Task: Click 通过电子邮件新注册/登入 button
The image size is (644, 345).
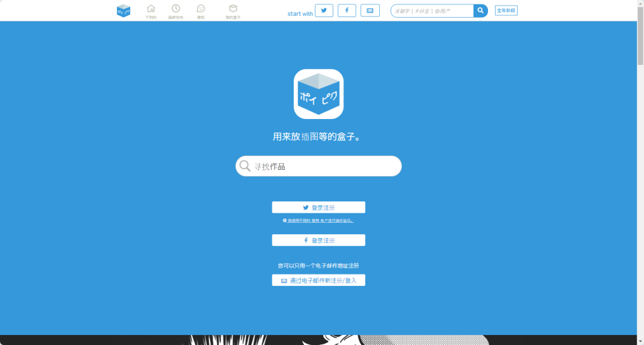Action: [318, 280]
